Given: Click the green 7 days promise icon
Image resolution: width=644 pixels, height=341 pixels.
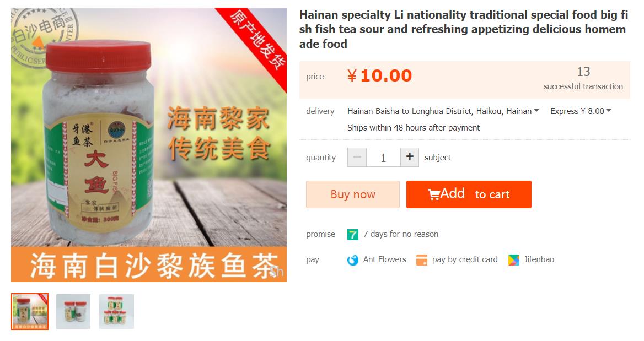Looking at the screenshot, I should [x=353, y=234].
